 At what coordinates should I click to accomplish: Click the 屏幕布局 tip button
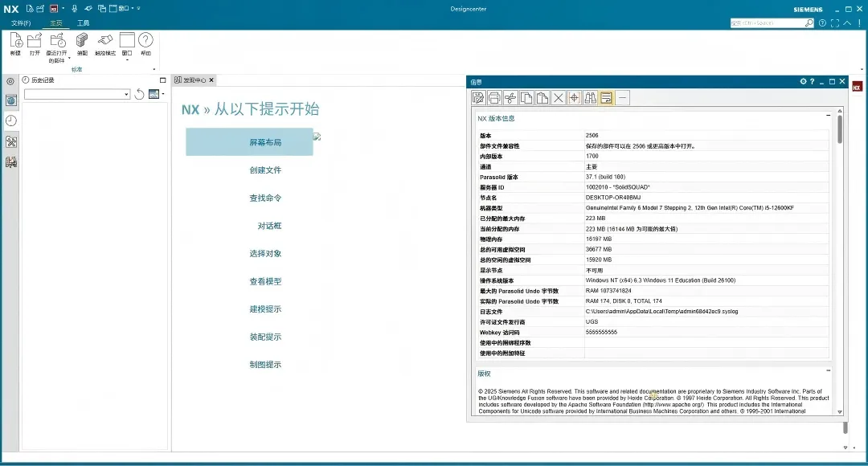[249, 141]
